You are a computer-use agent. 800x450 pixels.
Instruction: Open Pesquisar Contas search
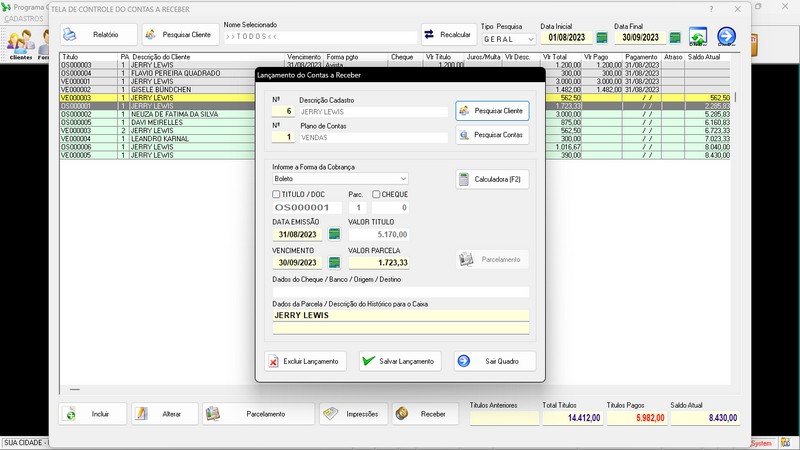coord(492,135)
